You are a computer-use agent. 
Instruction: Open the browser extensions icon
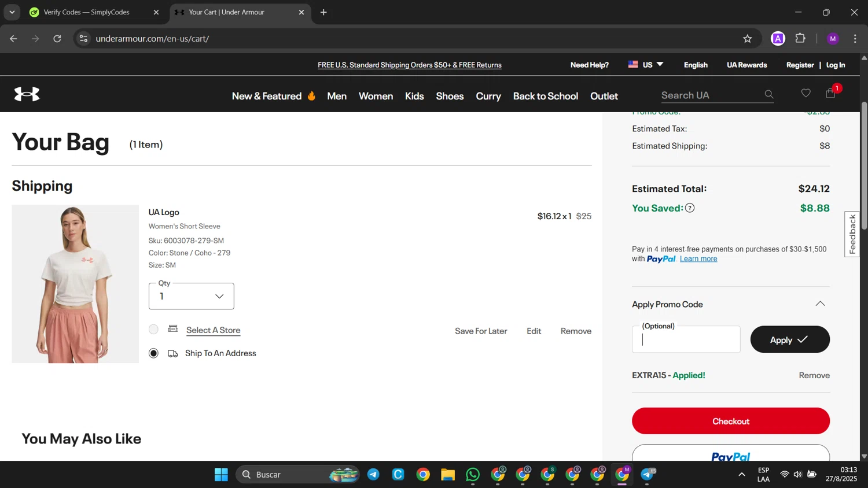[x=800, y=39]
